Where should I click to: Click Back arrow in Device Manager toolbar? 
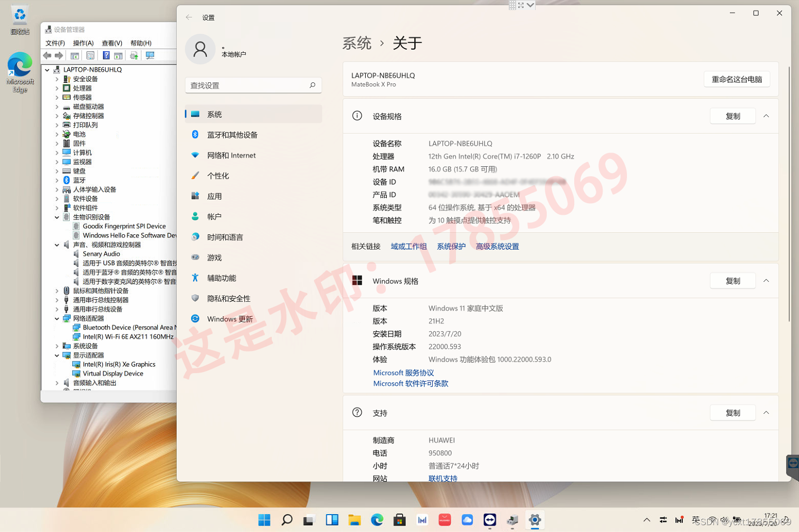point(47,55)
